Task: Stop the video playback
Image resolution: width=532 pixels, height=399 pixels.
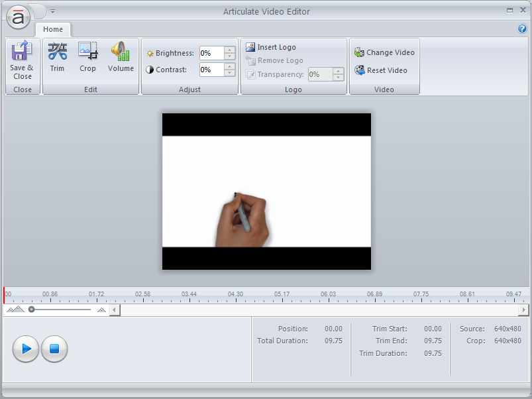Action: [54, 349]
